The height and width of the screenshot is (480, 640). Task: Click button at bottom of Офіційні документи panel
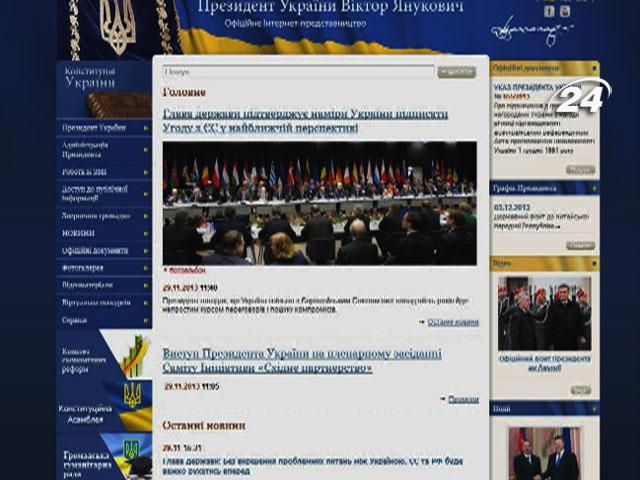tap(580, 169)
